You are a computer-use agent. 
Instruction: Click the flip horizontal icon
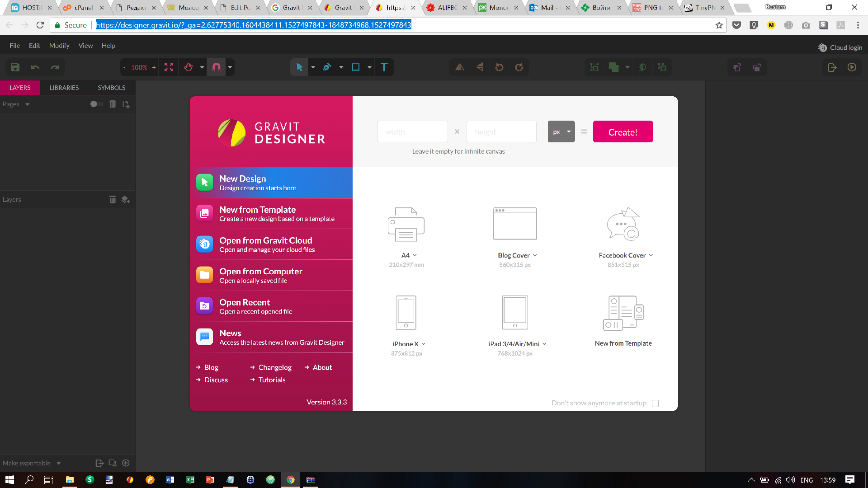(460, 67)
